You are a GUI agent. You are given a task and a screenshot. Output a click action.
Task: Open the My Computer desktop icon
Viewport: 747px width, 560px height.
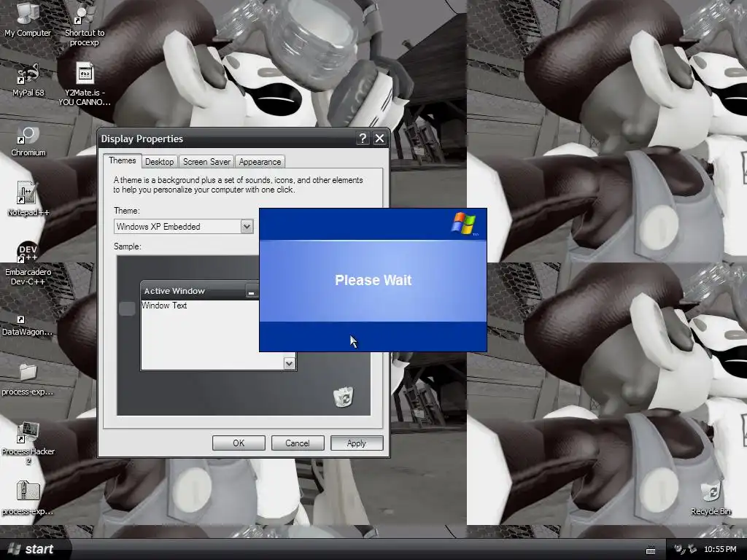tap(28, 19)
